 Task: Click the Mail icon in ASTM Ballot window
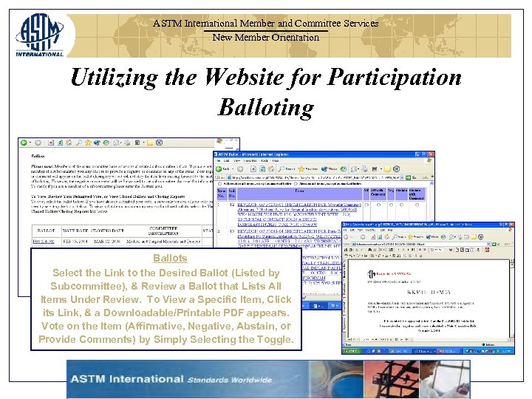click(354, 169)
